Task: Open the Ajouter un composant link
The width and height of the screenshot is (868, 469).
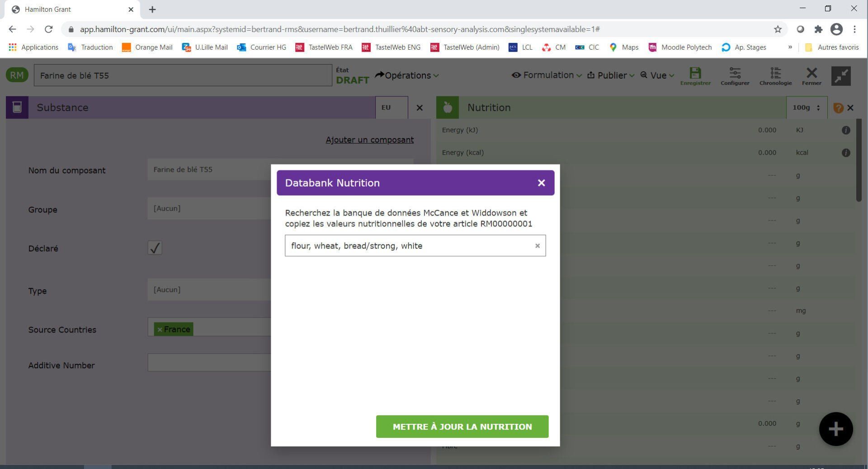Action: (x=369, y=140)
